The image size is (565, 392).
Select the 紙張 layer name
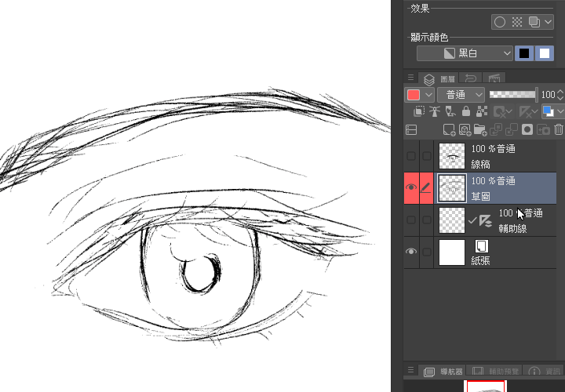[481, 260]
